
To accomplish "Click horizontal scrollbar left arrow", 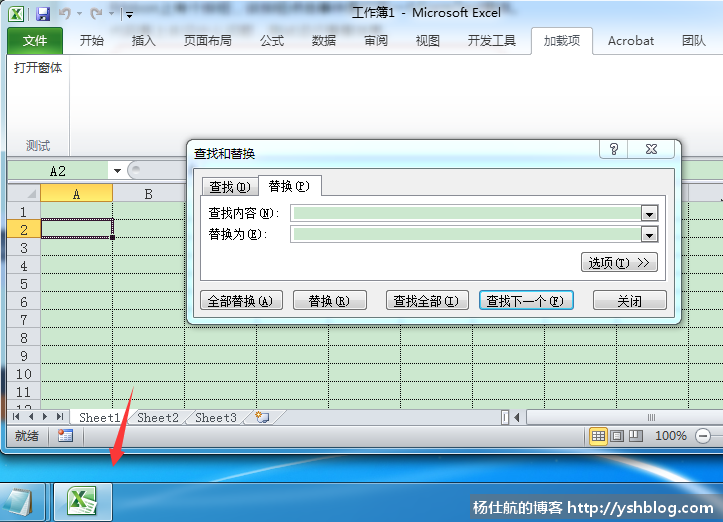I will 517,417.
